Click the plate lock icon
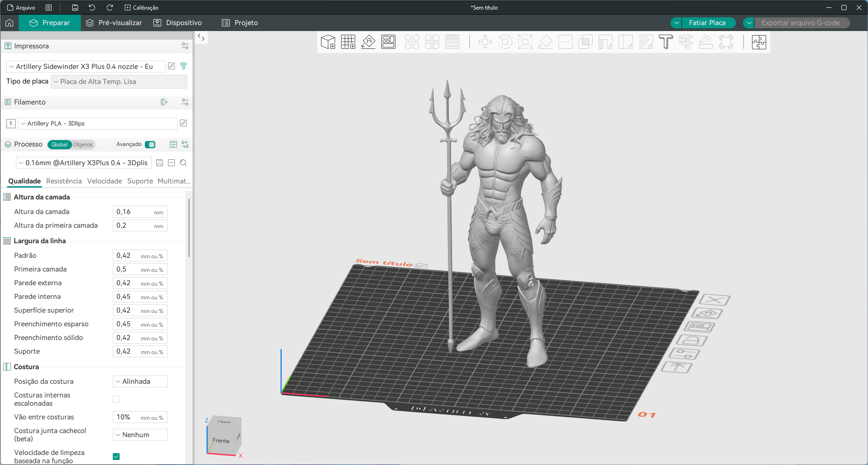 coord(692,340)
